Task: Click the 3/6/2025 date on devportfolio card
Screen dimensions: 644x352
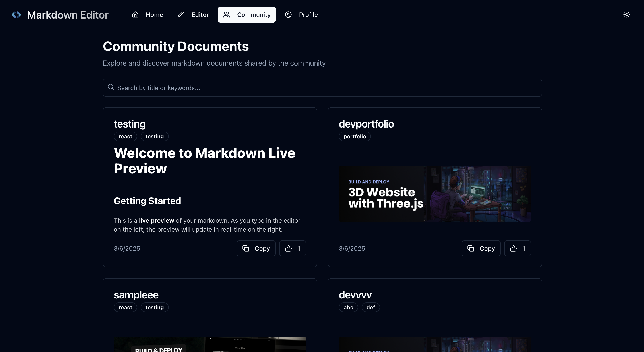Action: point(352,248)
